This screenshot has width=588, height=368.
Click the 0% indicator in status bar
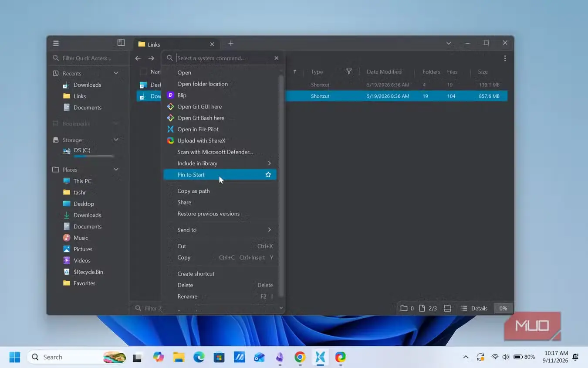click(503, 308)
